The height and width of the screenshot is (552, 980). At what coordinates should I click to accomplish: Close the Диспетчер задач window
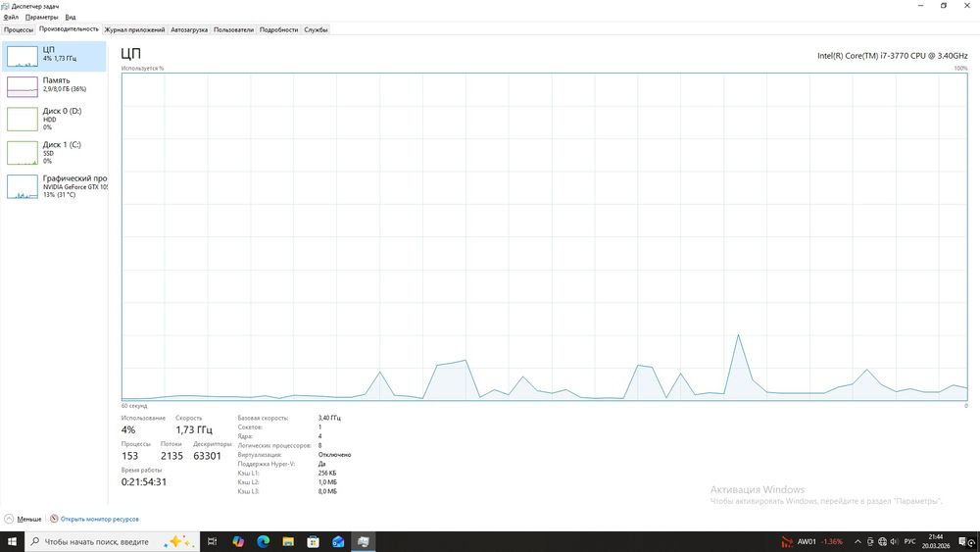967,6
